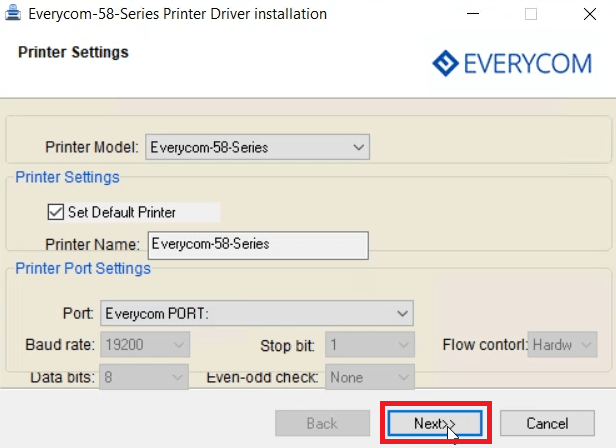This screenshot has width=616, height=448.
Task: Open the Stop bit dropdown
Action: pos(369,346)
